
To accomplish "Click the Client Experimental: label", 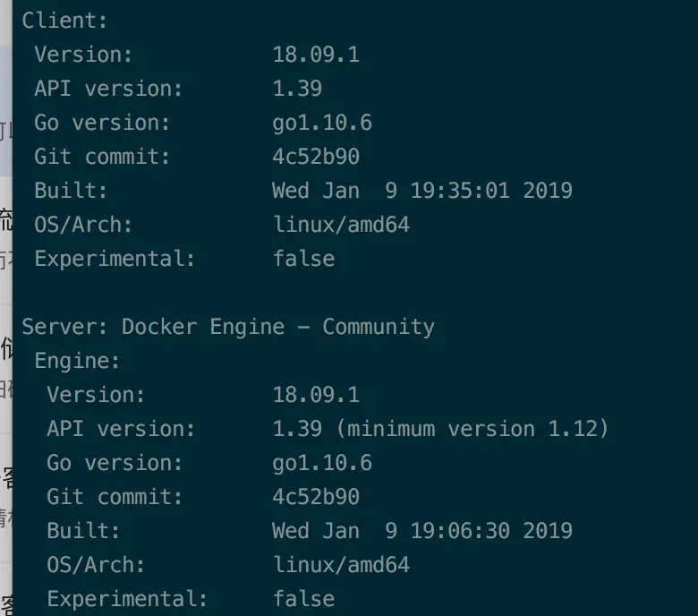I will click(x=115, y=259).
